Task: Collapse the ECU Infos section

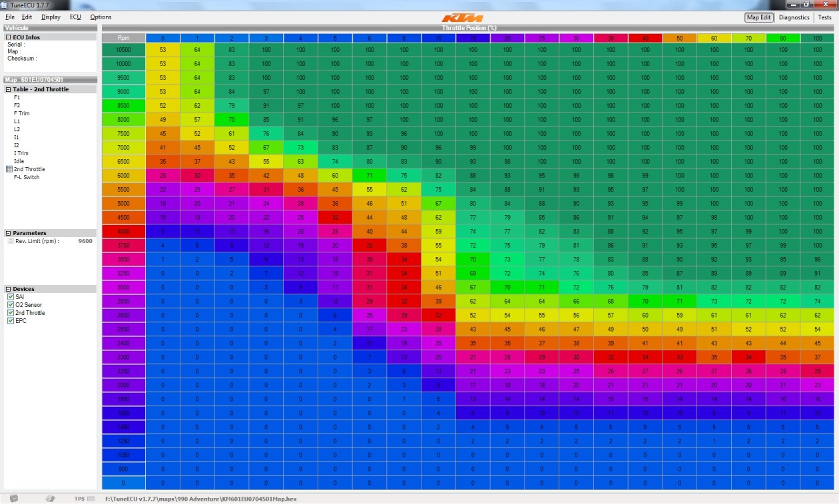Action: point(8,37)
